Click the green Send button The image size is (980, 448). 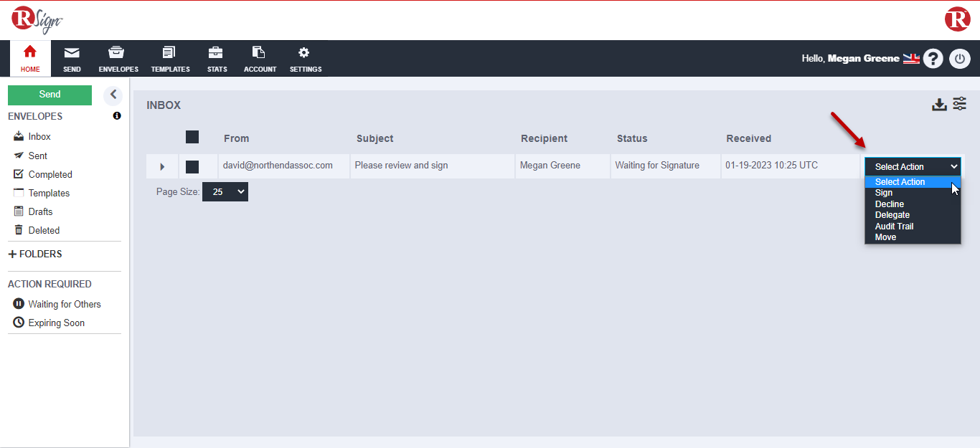point(50,95)
